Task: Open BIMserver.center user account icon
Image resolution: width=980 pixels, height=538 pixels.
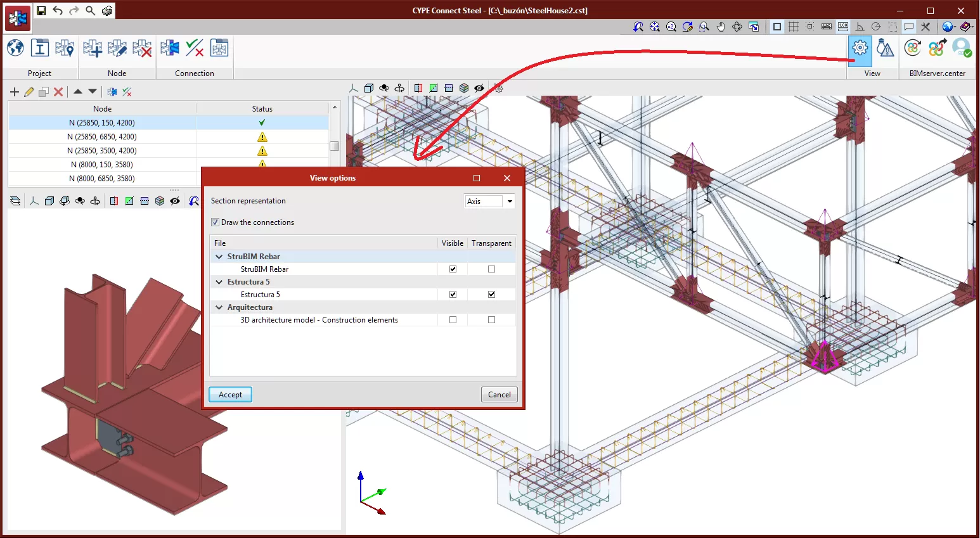Action: 962,48
